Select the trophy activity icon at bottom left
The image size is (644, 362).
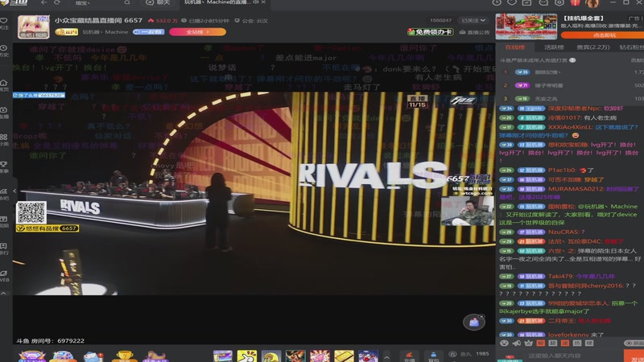[124, 356]
